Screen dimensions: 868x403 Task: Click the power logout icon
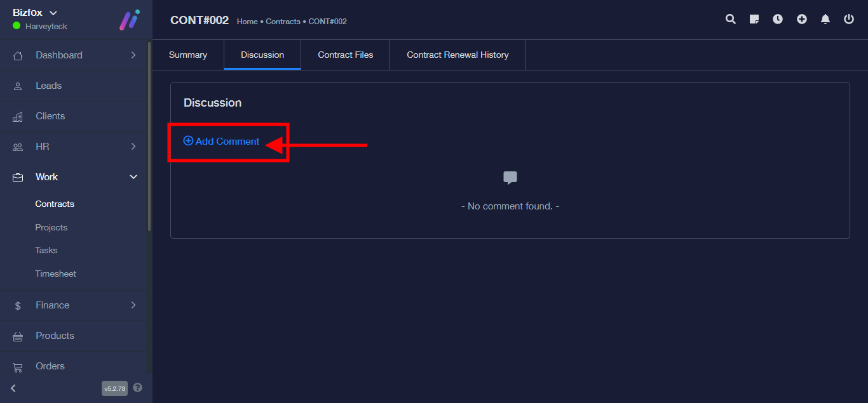849,19
